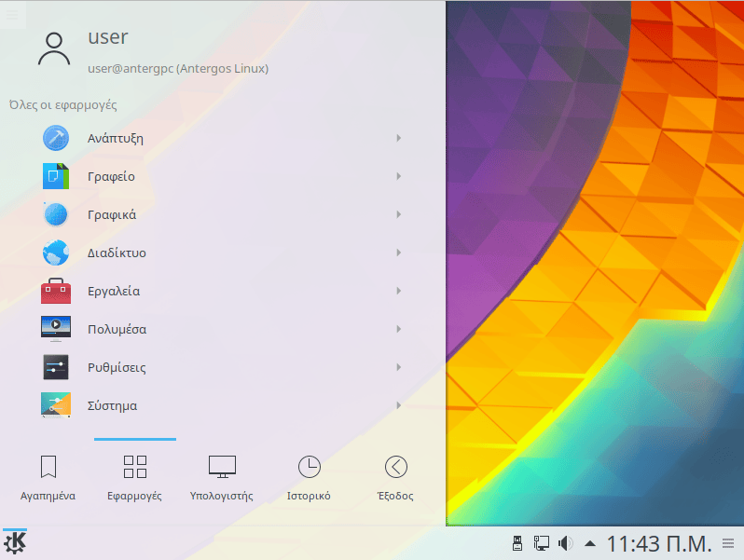Switch to the Υπολογιστής tab
This screenshot has height=560, width=744.
[222, 478]
